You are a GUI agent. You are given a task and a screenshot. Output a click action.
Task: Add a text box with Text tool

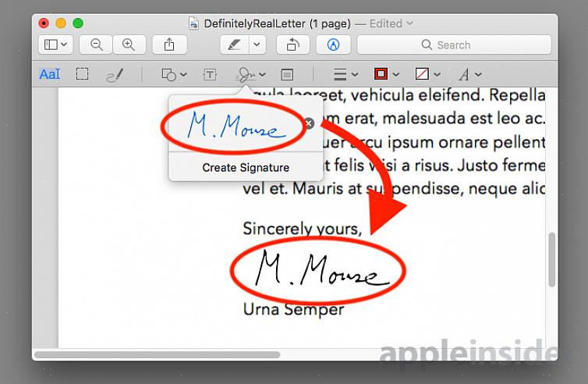pyautogui.click(x=210, y=74)
